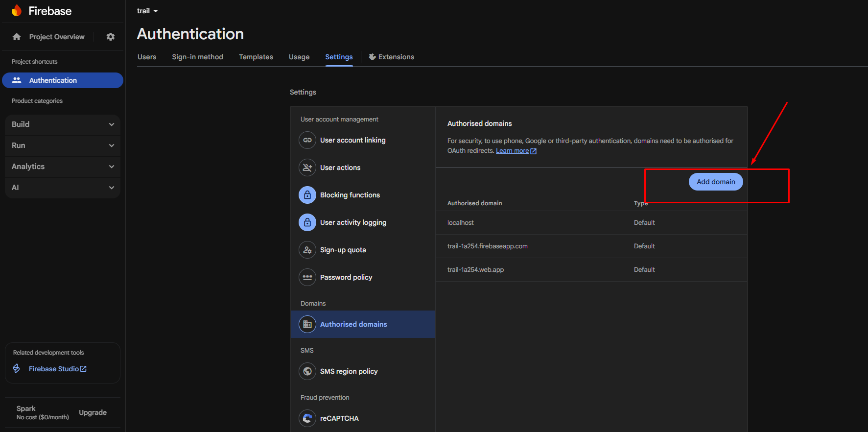
Task: Click the Authentication people icon in sidebar
Action: [17, 80]
